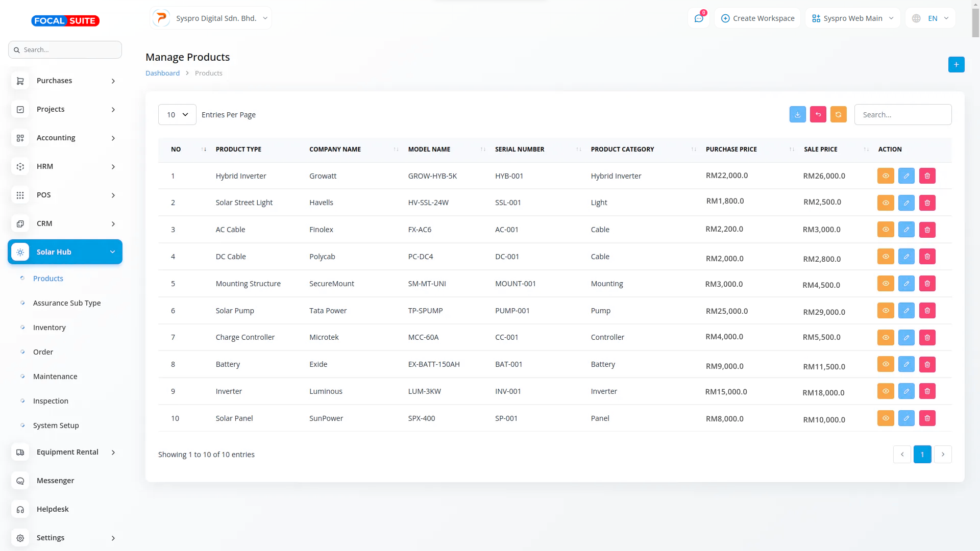Sort table by Model Name column
980x551 pixels.
(x=429, y=149)
